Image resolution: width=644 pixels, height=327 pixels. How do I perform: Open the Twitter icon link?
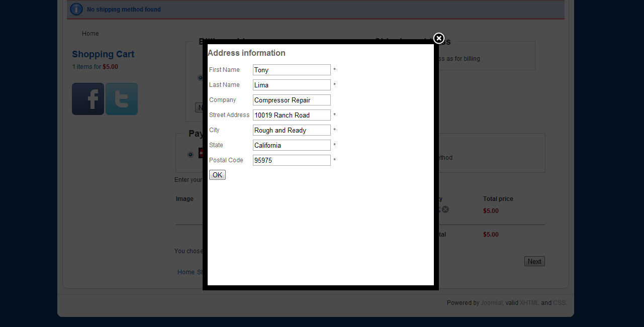[x=122, y=99]
